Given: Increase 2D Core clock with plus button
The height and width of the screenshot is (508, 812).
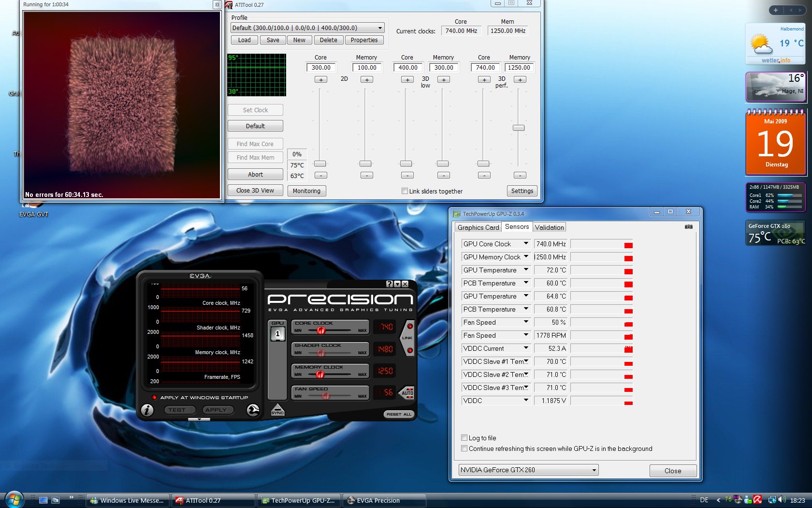Looking at the screenshot, I should (x=320, y=79).
